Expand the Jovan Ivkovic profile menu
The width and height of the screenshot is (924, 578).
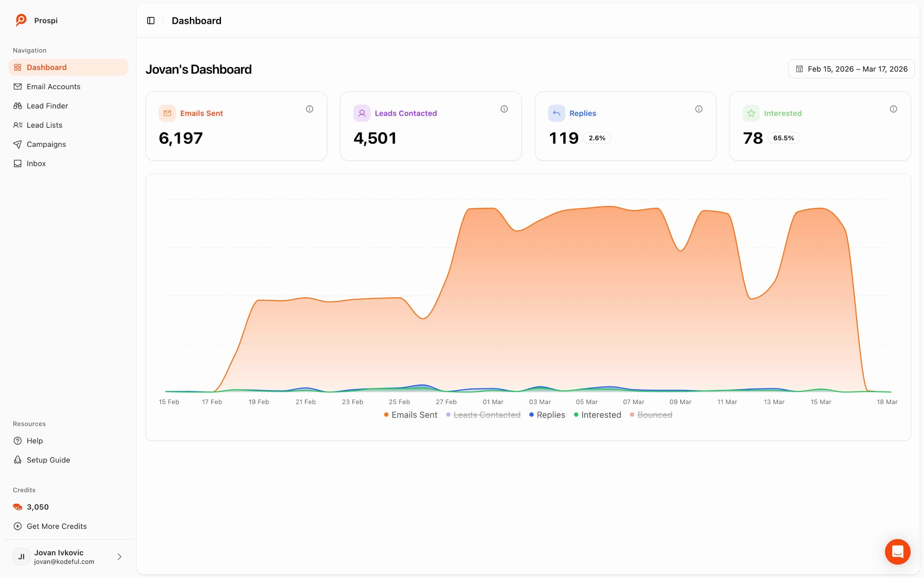tap(69, 557)
